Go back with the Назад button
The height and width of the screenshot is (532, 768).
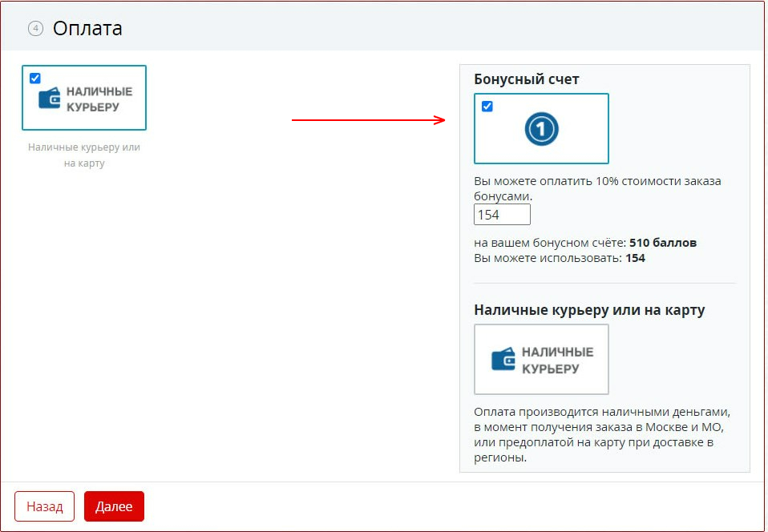point(44,506)
